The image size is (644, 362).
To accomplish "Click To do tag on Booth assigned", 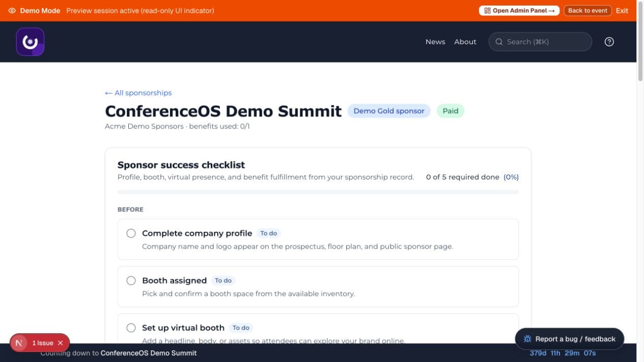I will click(x=223, y=281).
